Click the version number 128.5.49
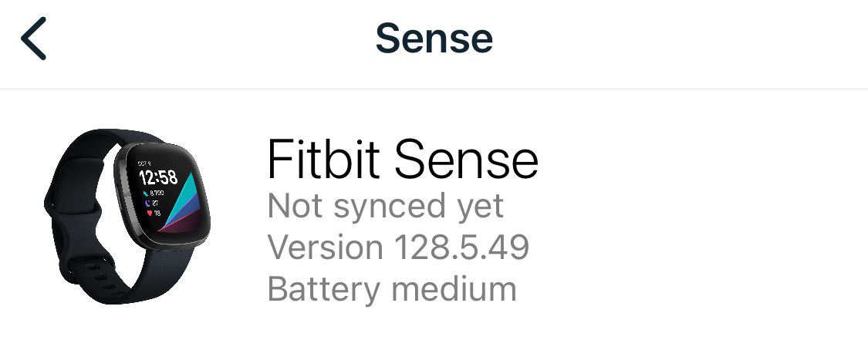This screenshot has width=868, height=340. 461,247
